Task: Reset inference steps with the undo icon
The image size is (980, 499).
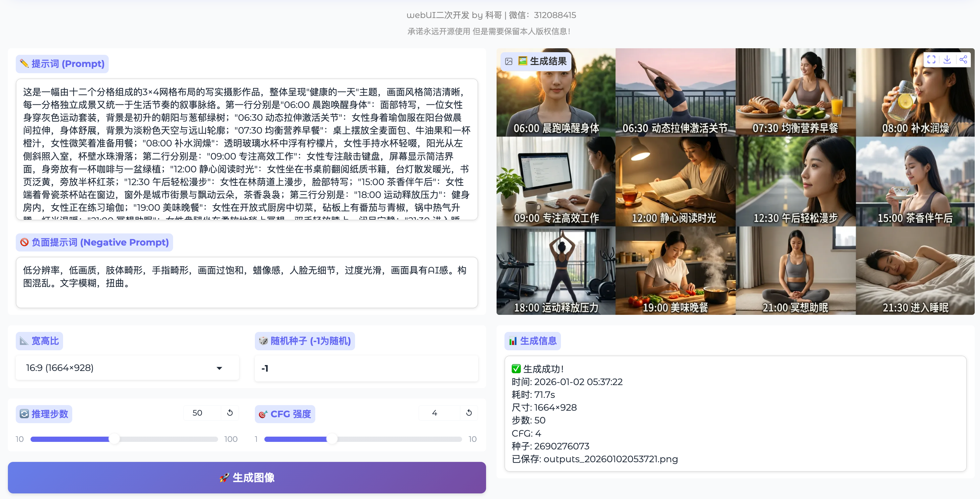Action: (230, 413)
